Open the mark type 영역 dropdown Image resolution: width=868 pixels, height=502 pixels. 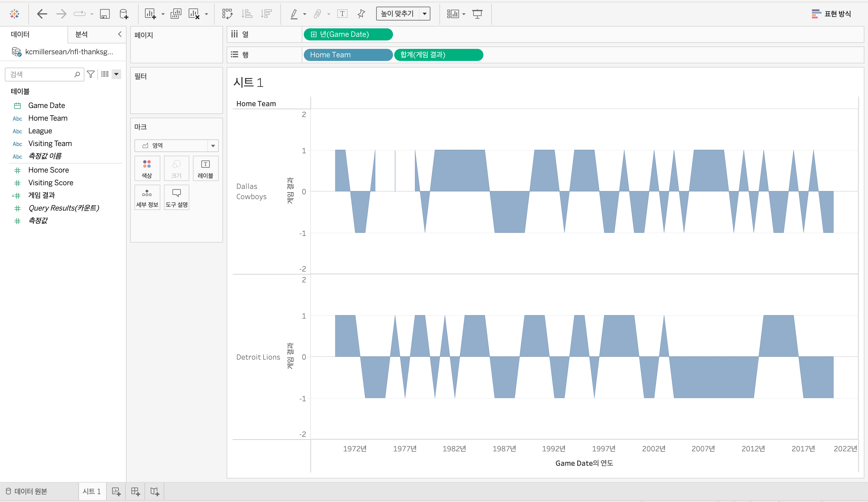pos(176,145)
